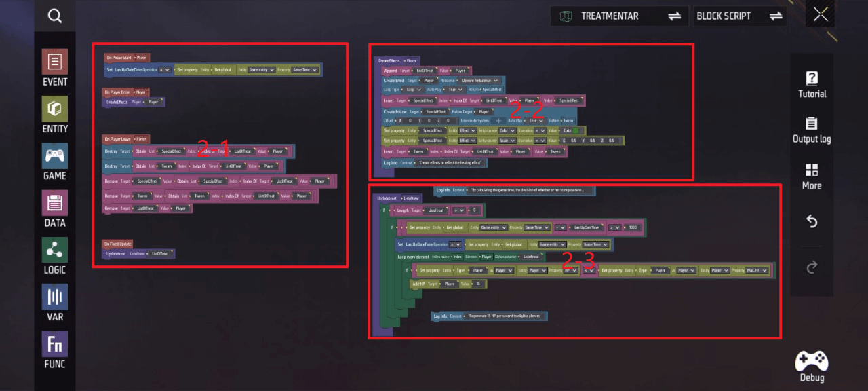Open the FUNC functions category
The height and width of the screenshot is (391, 868).
pos(55,350)
